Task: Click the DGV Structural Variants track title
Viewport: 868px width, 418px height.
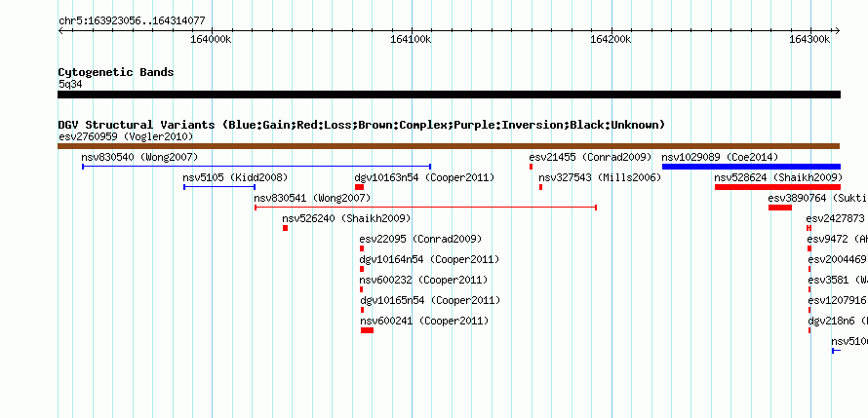Action: (362, 125)
